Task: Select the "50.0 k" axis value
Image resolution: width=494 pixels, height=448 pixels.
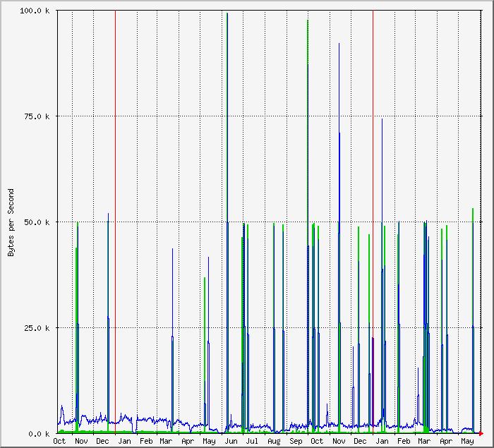Action: coord(37,222)
